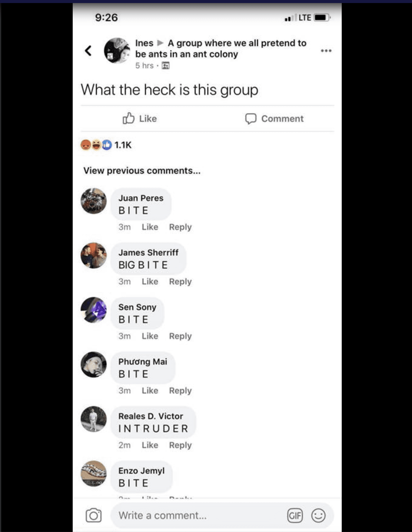The height and width of the screenshot is (532, 412).
Task: Expand View previous comments
Action: point(142,171)
